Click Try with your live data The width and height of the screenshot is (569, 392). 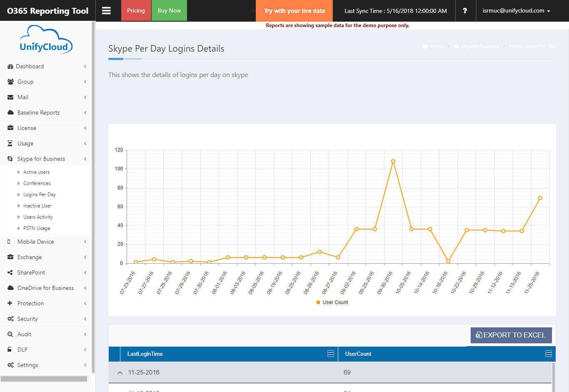pyautogui.click(x=294, y=11)
